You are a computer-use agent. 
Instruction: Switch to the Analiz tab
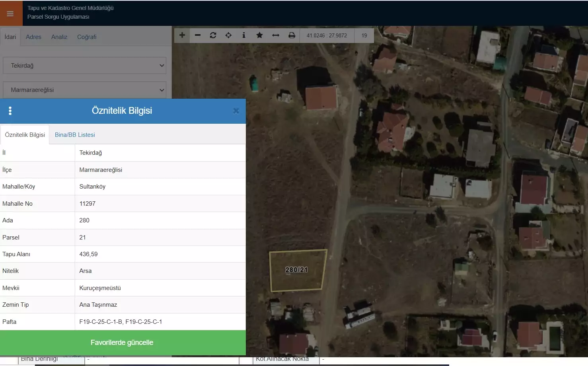59,37
